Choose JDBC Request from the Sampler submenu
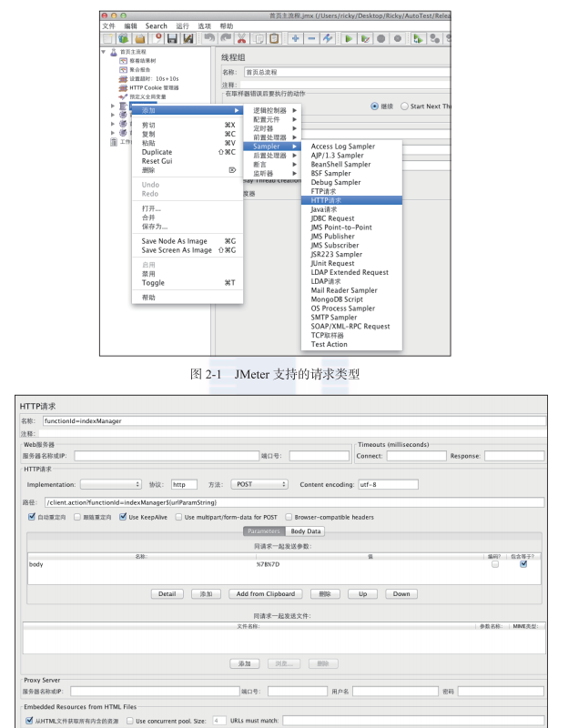The height and width of the screenshot is (728, 568). (351, 218)
